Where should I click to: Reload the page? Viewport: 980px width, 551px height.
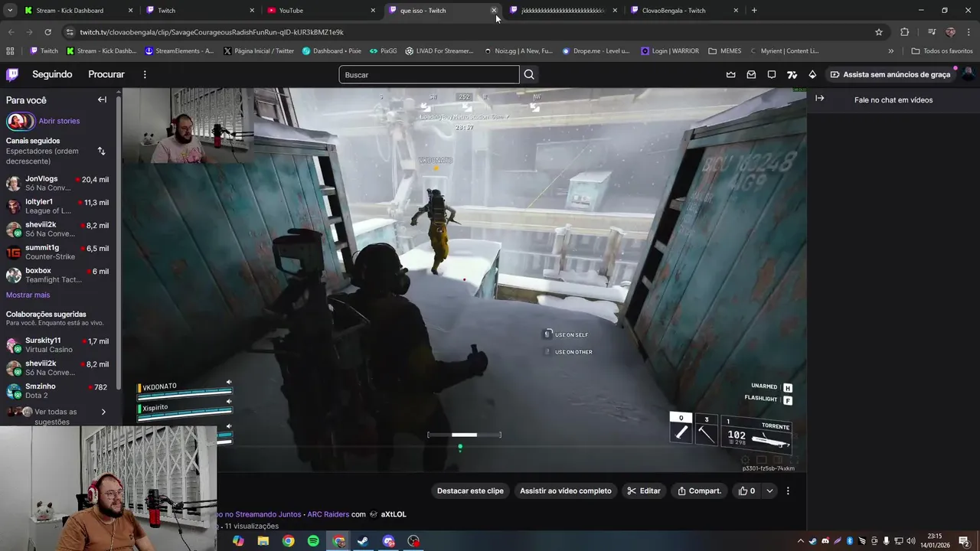[47, 32]
